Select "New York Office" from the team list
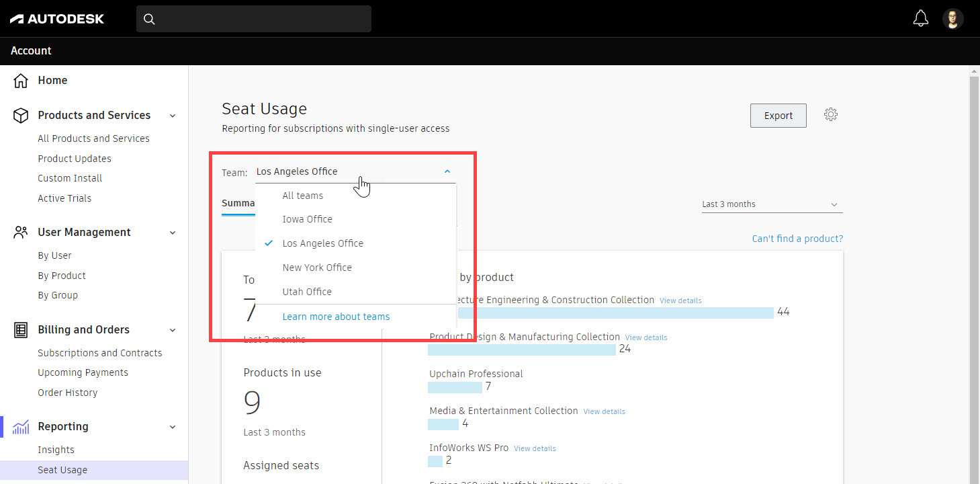 click(316, 267)
